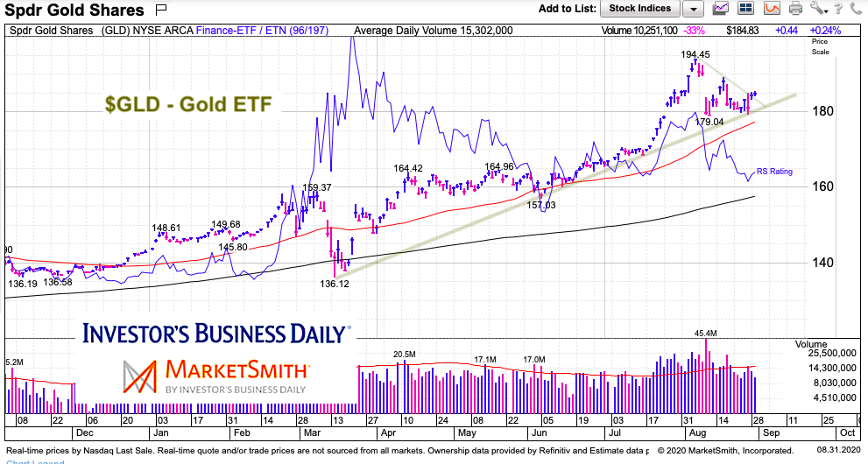Click the +0.24% percent change
868x464 pixels.
[825, 31]
